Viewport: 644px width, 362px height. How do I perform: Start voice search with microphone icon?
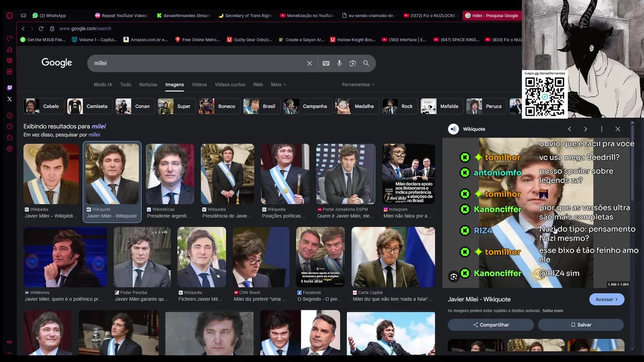(x=339, y=63)
